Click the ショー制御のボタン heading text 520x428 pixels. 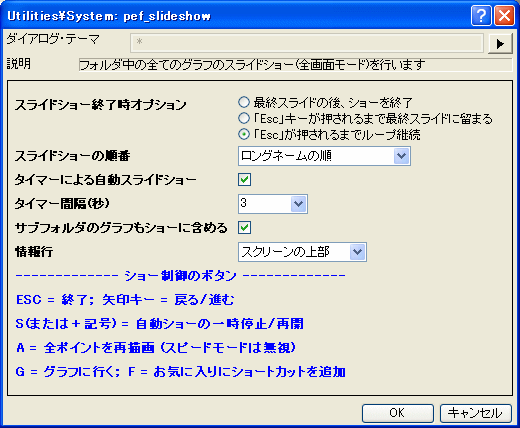pos(180,276)
